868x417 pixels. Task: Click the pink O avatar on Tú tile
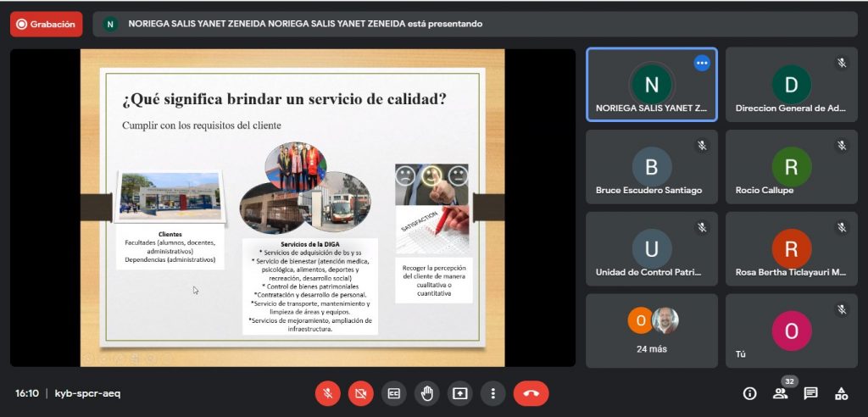(792, 331)
